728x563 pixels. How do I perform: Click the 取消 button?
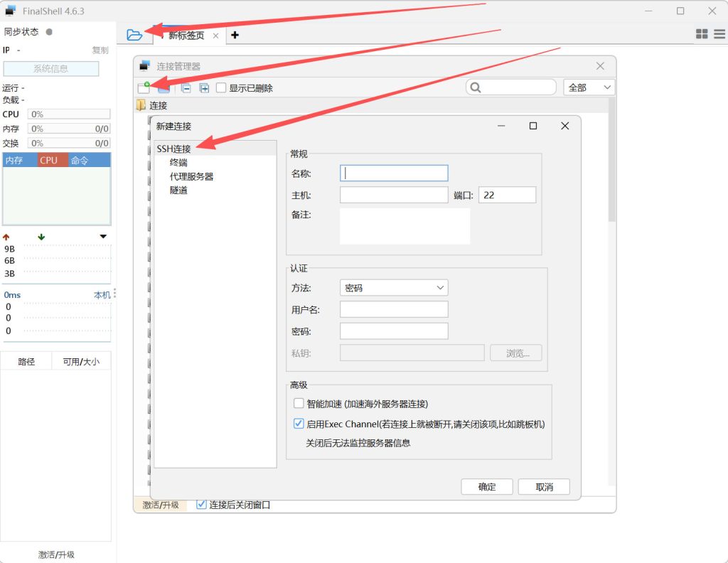[544, 487]
